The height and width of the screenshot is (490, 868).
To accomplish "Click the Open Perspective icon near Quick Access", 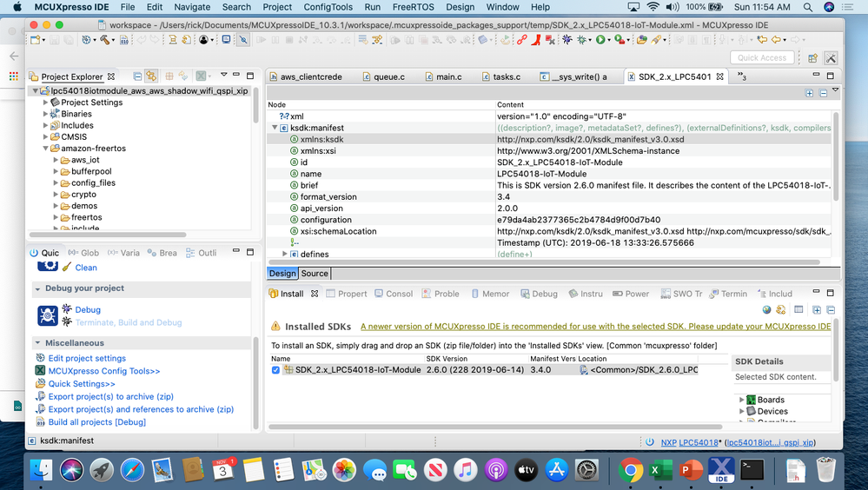I will [x=812, y=57].
